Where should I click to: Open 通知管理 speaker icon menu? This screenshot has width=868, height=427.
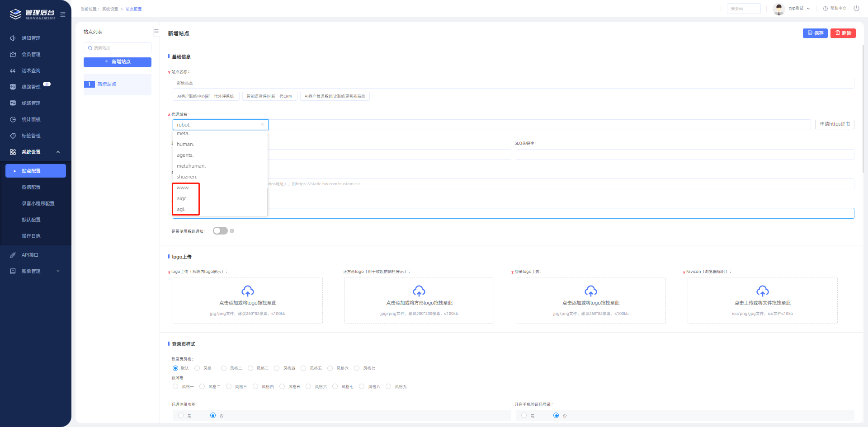pos(13,38)
